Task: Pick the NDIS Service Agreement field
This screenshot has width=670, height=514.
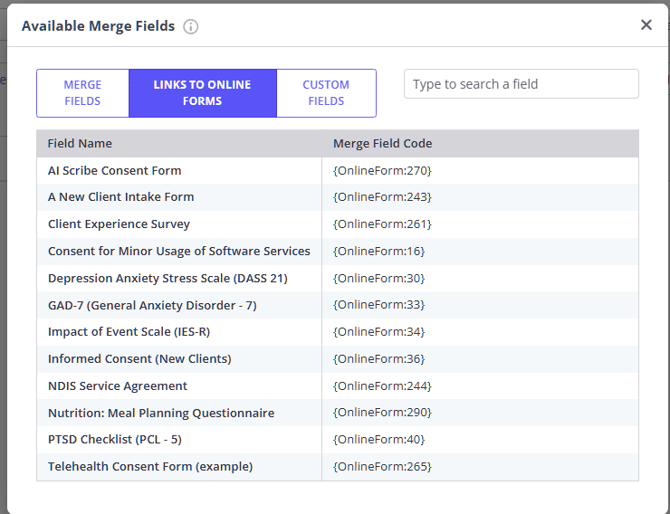Action: [x=117, y=386]
